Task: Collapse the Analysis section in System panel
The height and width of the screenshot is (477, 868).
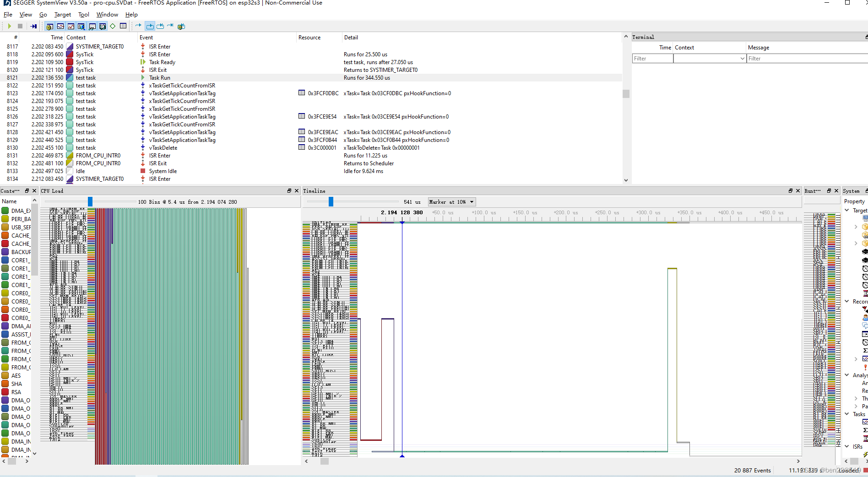Action: tap(847, 375)
